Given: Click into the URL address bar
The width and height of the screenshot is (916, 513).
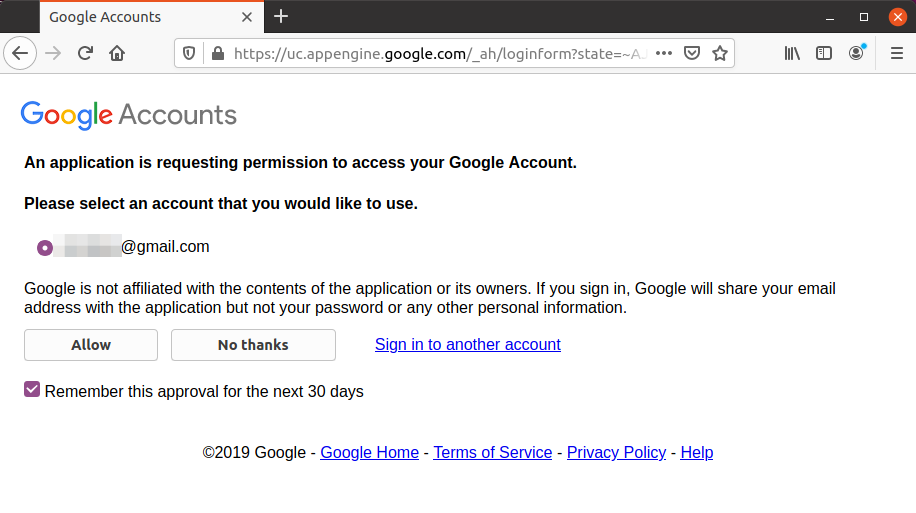Looking at the screenshot, I should pos(438,53).
